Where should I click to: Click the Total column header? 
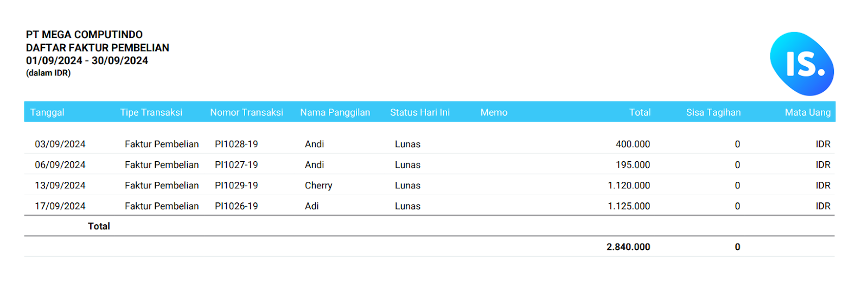click(640, 112)
